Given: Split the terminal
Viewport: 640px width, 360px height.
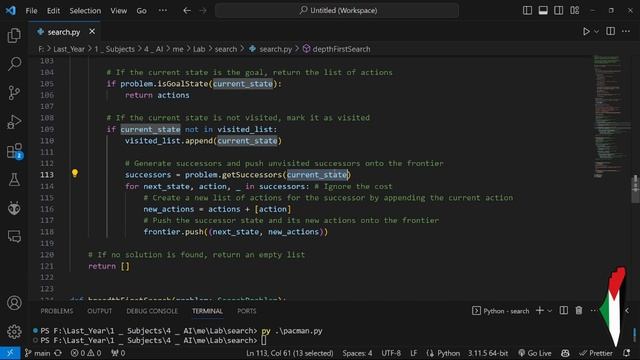Looking at the screenshot, I should tap(564, 311).
